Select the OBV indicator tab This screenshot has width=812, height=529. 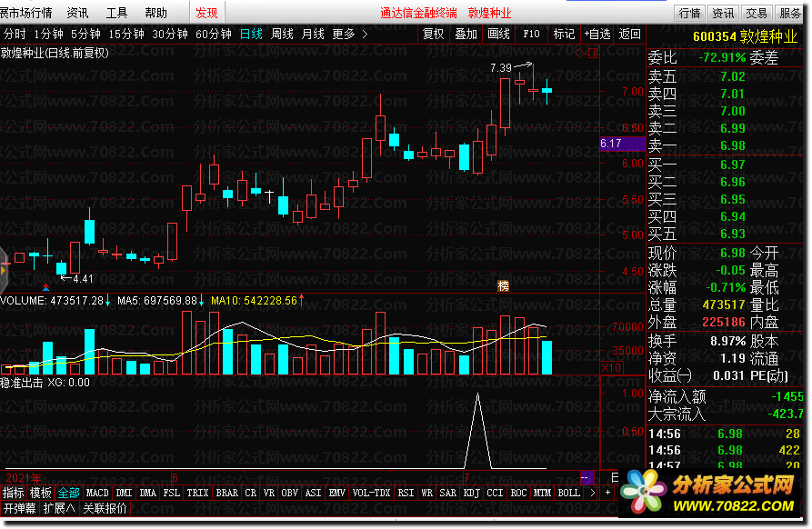[289, 493]
